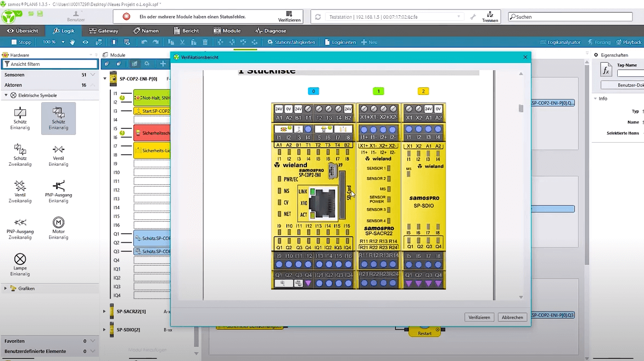Activate the hand pan tool
Image resolution: width=644 pixels, height=361 pixels.
pyautogui.click(x=72, y=42)
